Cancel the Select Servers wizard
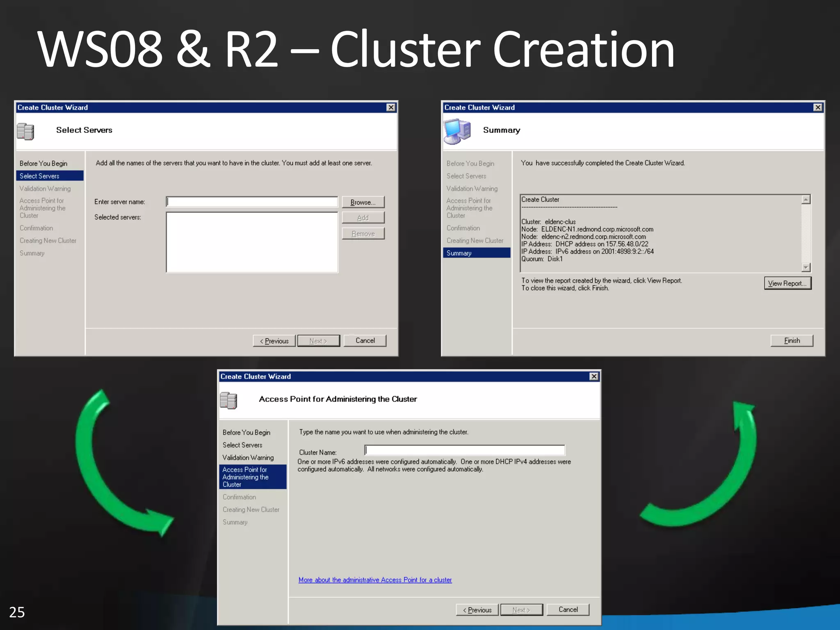 365,340
